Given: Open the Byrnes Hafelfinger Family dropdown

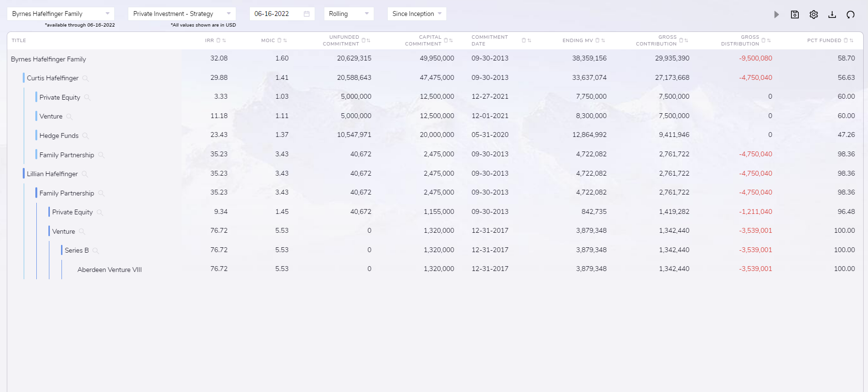Looking at the screenshot, I should pyautogui.click(x=61, y=14).
